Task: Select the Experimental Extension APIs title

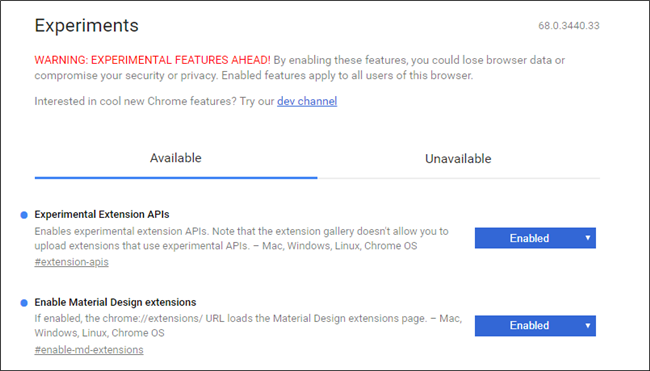Action: coord(102,214)
